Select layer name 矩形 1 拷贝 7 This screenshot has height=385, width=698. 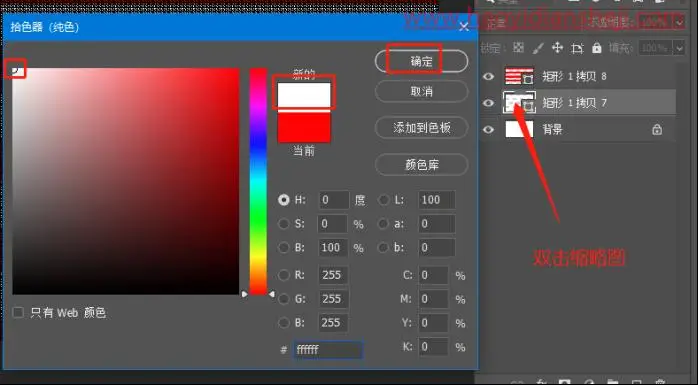[574, 103]
